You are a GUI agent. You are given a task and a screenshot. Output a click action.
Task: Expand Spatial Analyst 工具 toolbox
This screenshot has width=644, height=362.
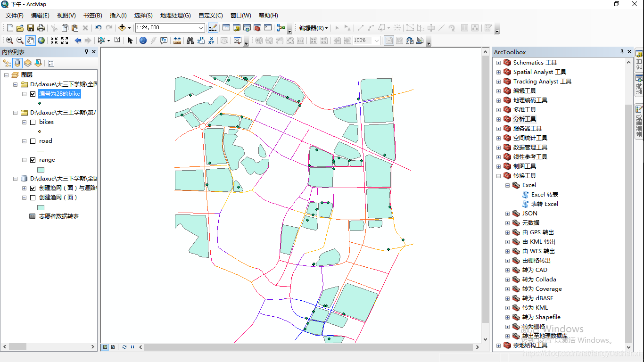coord(498,72)
